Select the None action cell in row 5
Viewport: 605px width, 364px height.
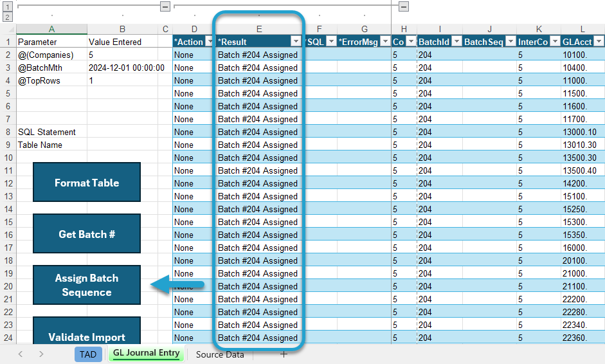point(194,93)
